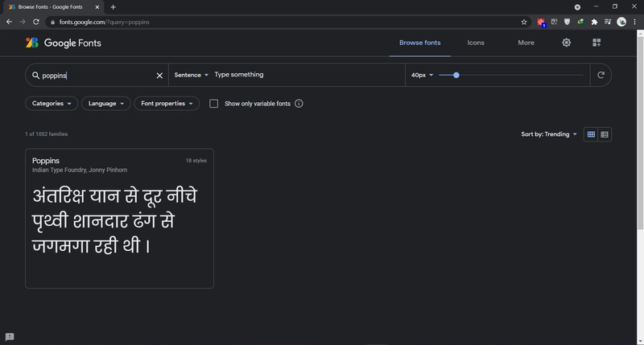Open selected families panel icon
This screenshot has width=644, height=345.
(x=597, y=43)
